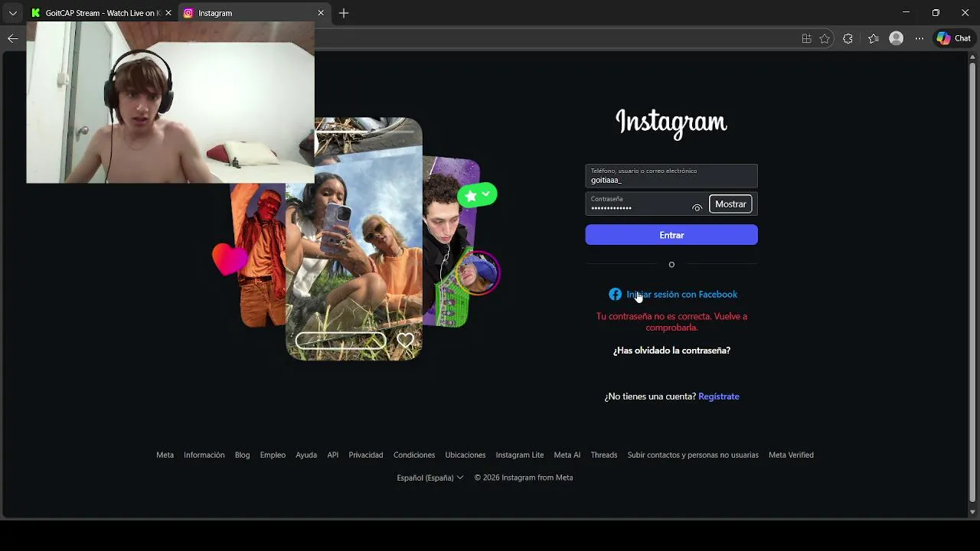The height and width of the screenshot is (551, 980).
Task: Open the Empleo footer link
Action: [x=273, y=455]
